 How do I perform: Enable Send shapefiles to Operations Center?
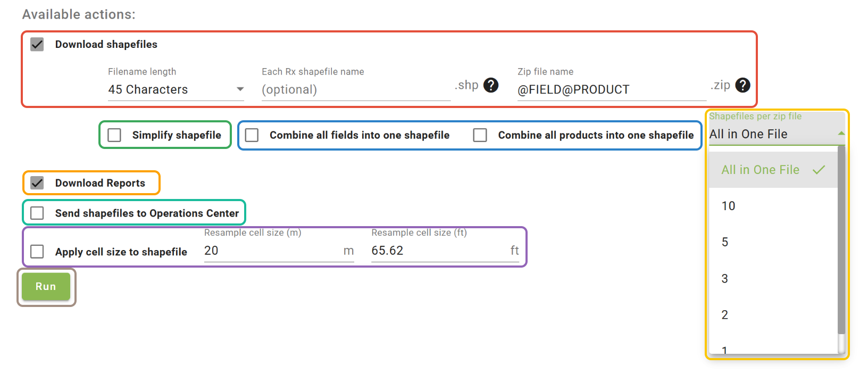pos(37,213)
